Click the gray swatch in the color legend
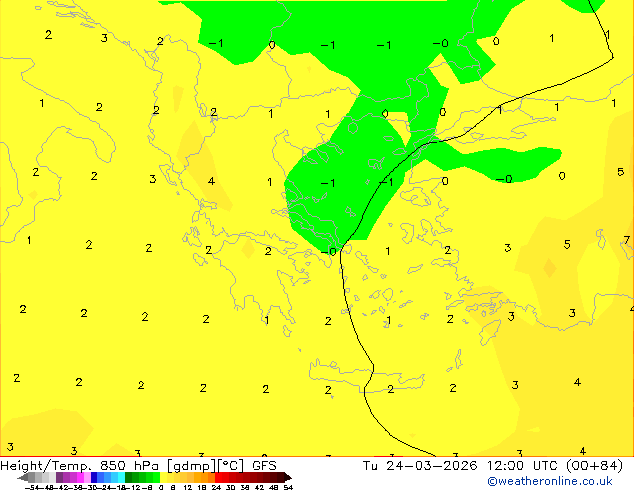Viewport: 634px width, 490px height. pyautogui.click(x=31, y=477)
